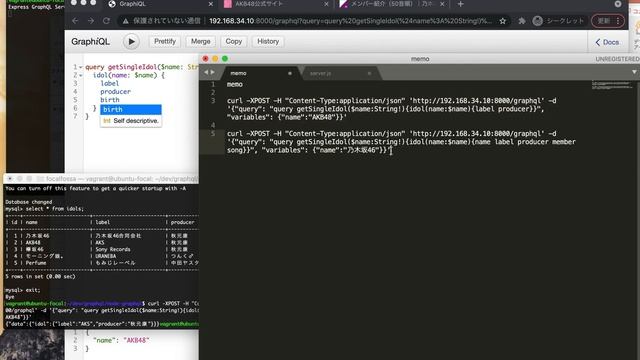Image resolution: width=640 pixels, height=360 pixels.
Task: Open the Chrome extensions puzzle icon
Action: pos(522,21)
